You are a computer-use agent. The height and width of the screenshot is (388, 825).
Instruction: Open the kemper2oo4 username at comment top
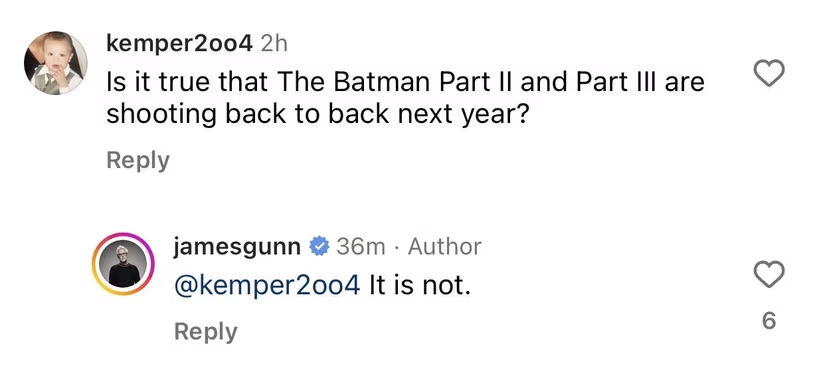(x=179, y=45)
